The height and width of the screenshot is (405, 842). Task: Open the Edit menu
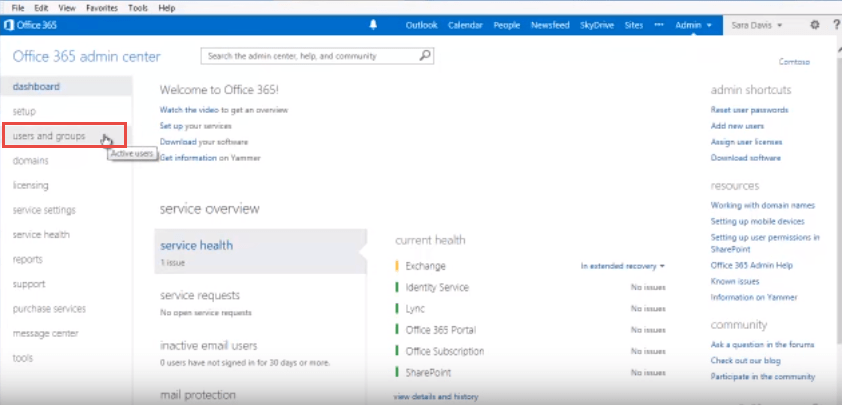point(41,8)
